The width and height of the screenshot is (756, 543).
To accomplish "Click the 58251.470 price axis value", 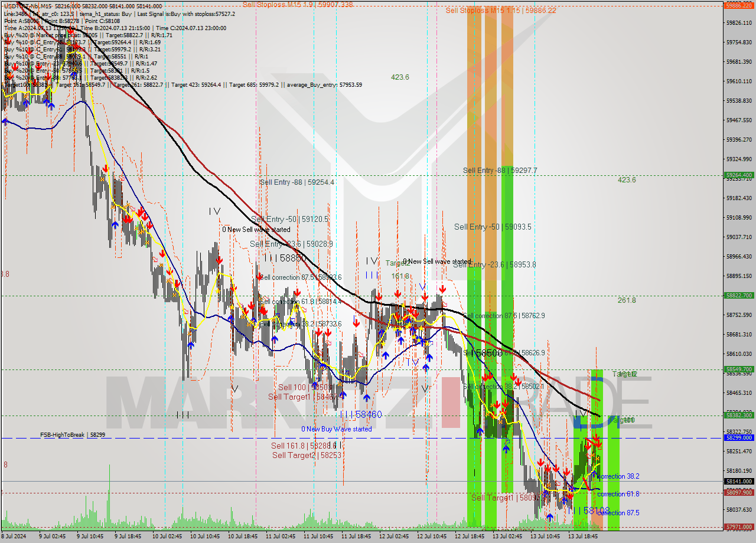I will point(739,451).
